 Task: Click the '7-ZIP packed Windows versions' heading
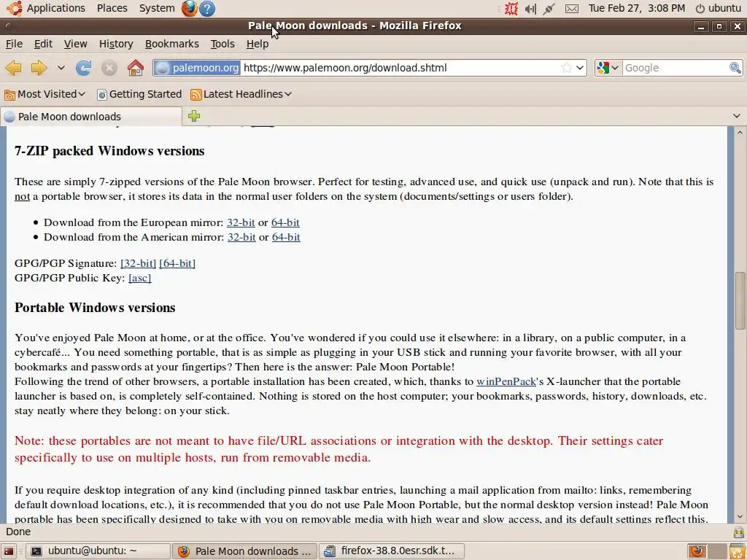tap(109, 151)
